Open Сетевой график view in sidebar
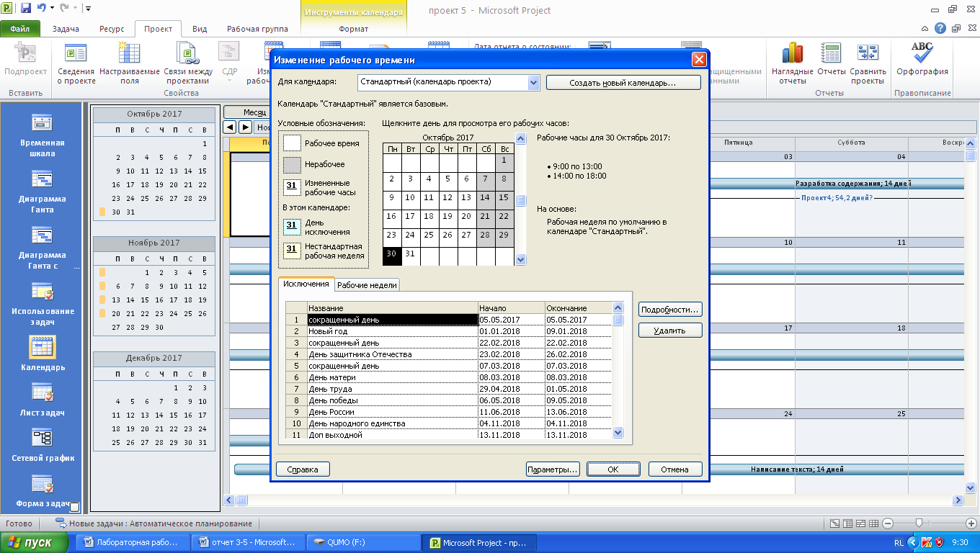The height and width of the screenshot is (553, 980). 43,444
